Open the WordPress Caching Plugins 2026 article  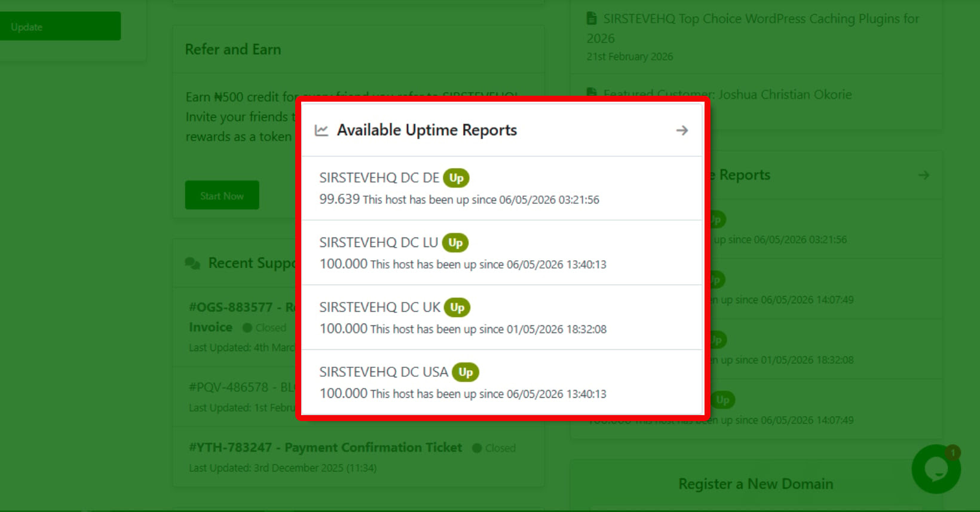753,28
